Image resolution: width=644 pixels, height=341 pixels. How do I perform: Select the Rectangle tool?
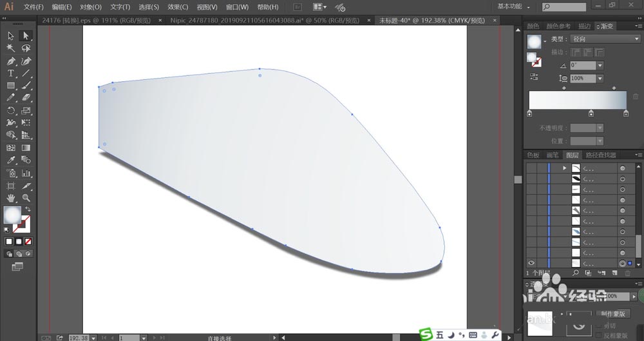[x=11, y=86]
